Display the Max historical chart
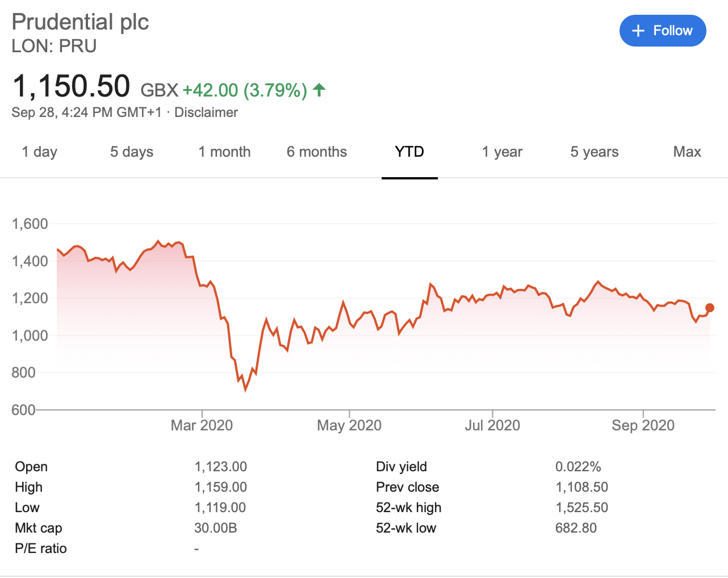Image resolution: width=728 pixels, height=578 pixels. [x=687, y=152]
